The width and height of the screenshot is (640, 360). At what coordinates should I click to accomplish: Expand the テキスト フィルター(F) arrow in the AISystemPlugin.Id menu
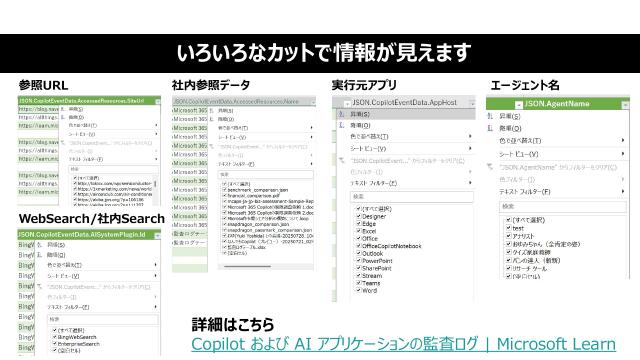pyautogui.click(x=156, y=307)
